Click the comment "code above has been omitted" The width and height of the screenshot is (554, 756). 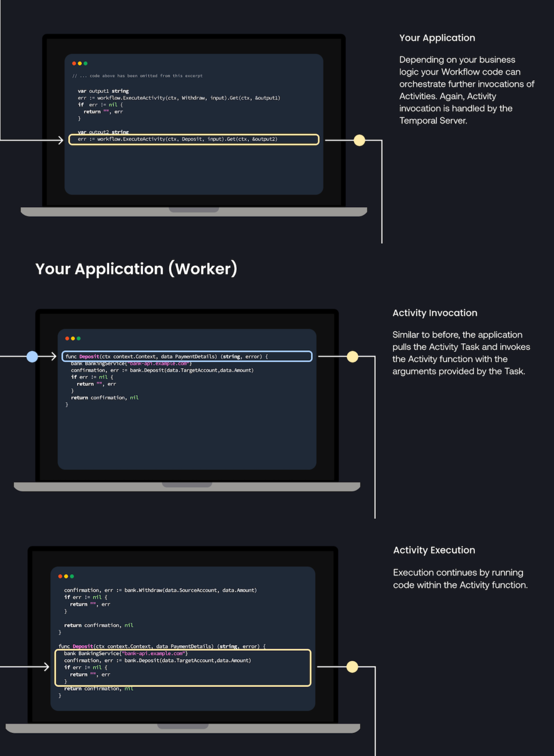(137, 76)
